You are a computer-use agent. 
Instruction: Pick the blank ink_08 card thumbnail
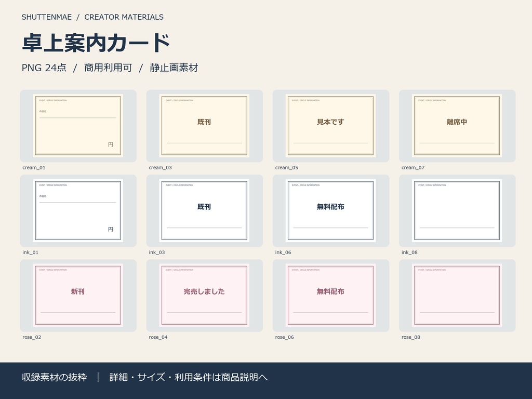pyautogui.click(x=457, y=211)
